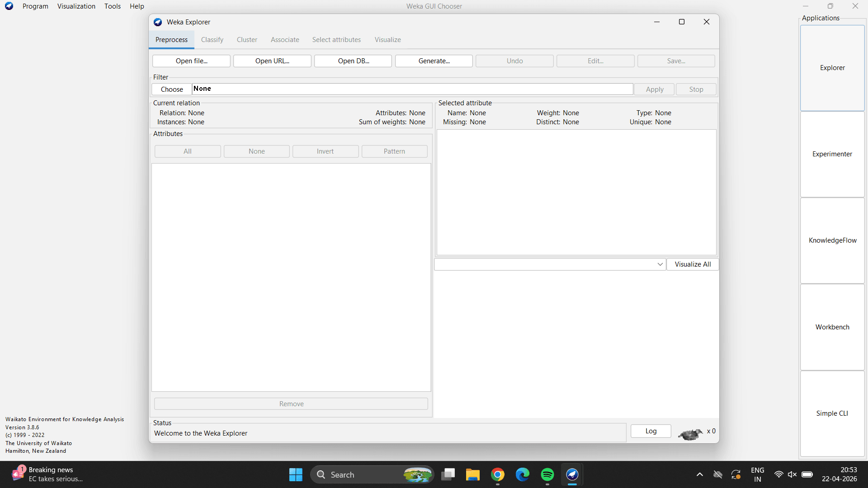
Task: Launch the Experimenter application
Action: pyautogui.click(x=832, y=154)
